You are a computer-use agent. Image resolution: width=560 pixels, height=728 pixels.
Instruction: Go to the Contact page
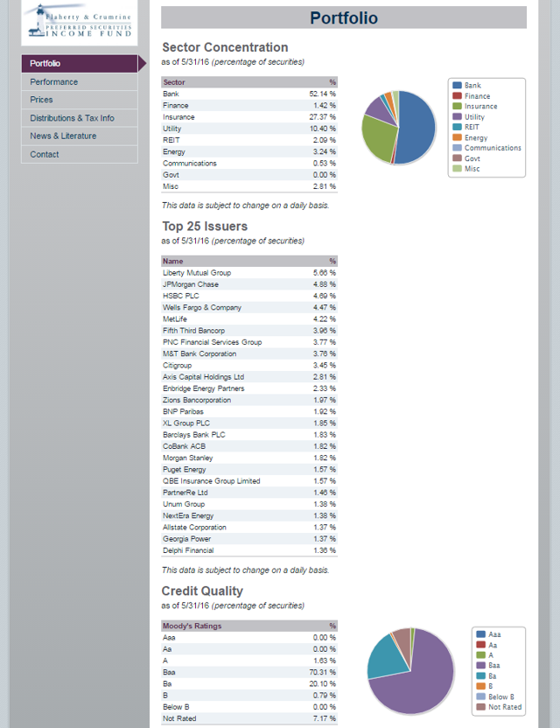pyautogui.click(x=80, y=154)
